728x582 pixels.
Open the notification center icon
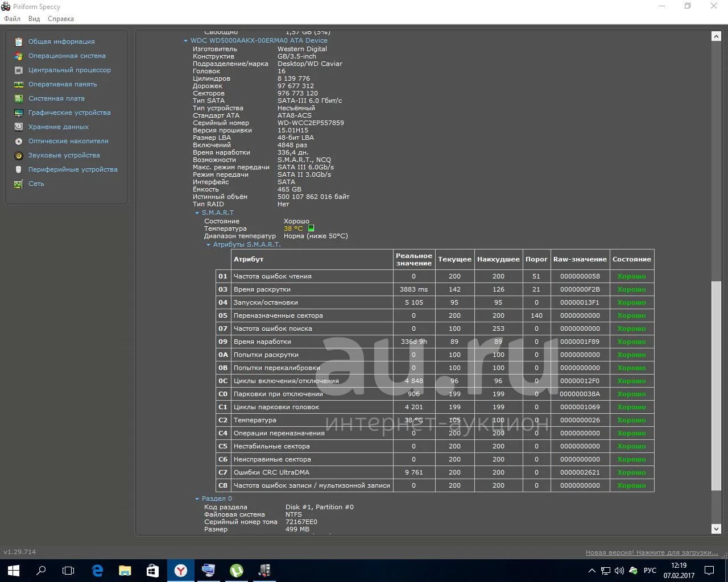(710, 571)
